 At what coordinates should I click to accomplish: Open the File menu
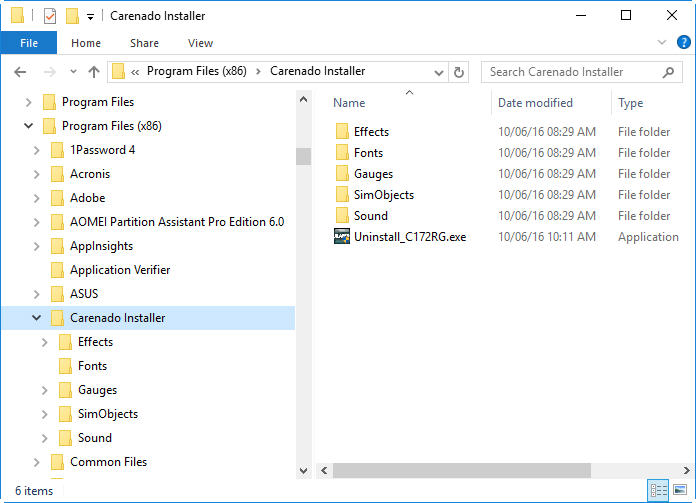pyautogui.click(x=28, y=43)
